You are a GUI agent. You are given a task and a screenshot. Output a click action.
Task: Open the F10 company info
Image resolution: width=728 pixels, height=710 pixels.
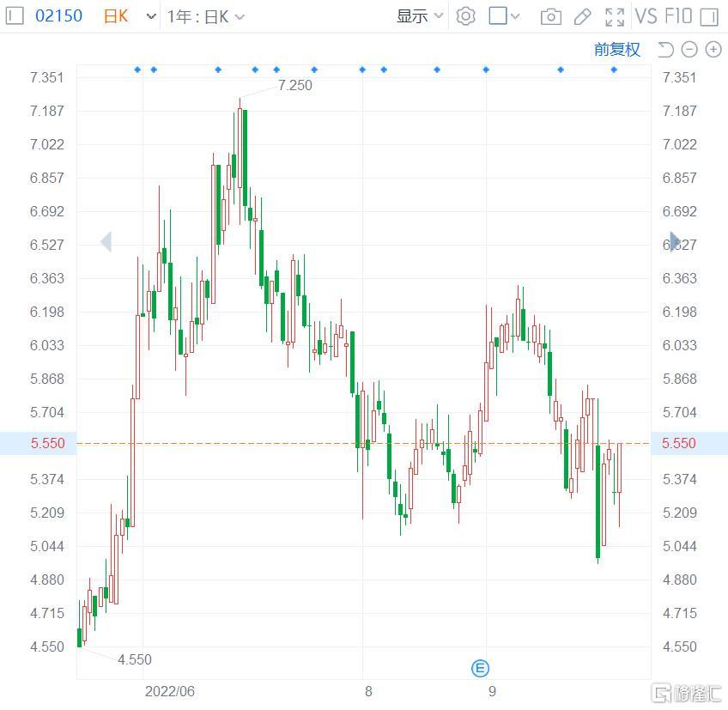[678, 16]
